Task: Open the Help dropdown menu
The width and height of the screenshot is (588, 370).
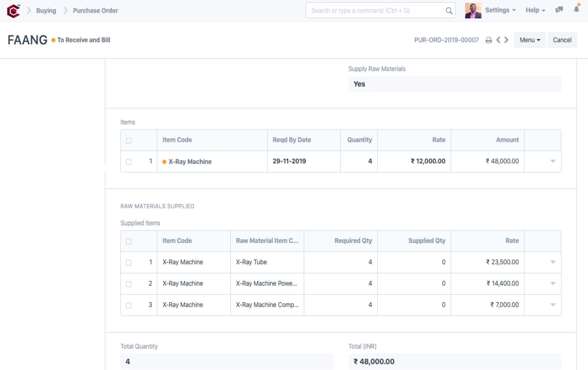Action: (535, 10)
